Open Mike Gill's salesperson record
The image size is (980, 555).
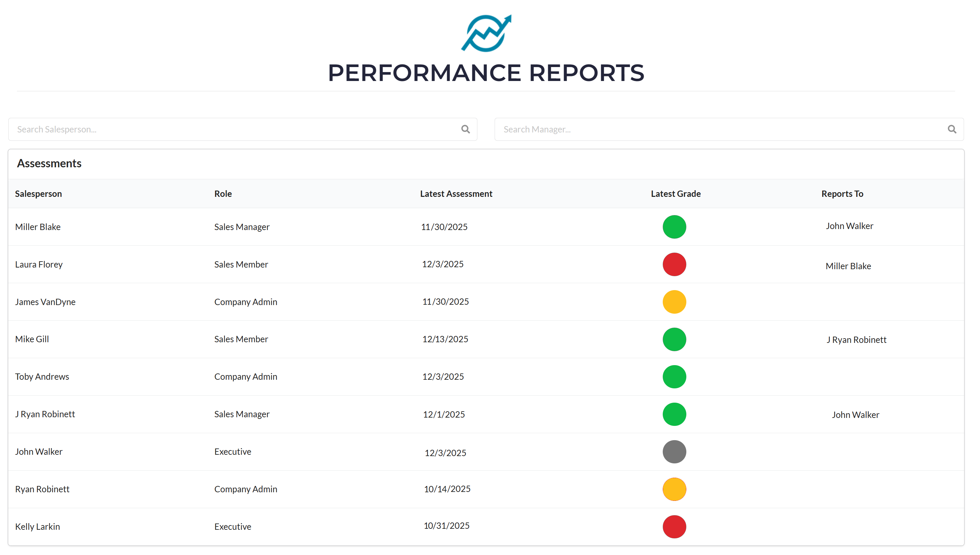click(32, 339)
